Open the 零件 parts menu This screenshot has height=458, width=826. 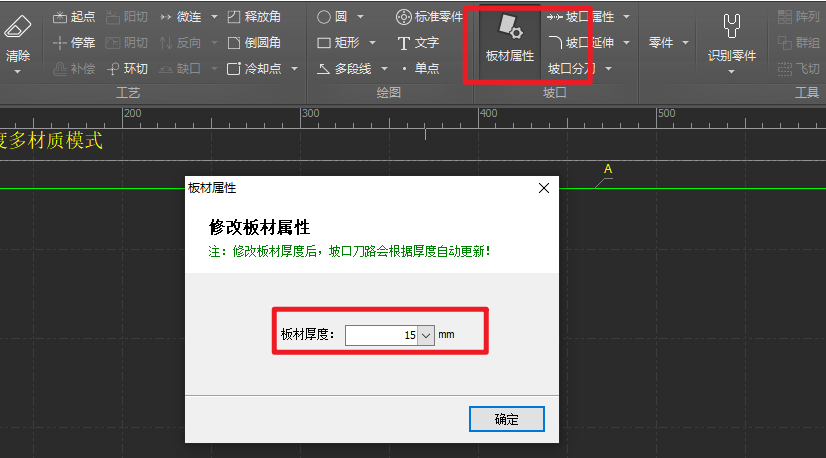tap(668, 43)
